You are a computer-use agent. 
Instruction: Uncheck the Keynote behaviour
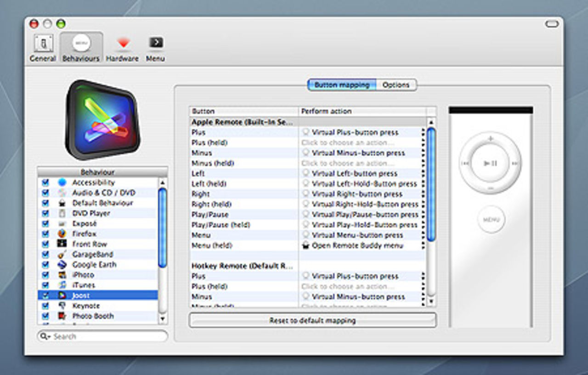point(45,306)
